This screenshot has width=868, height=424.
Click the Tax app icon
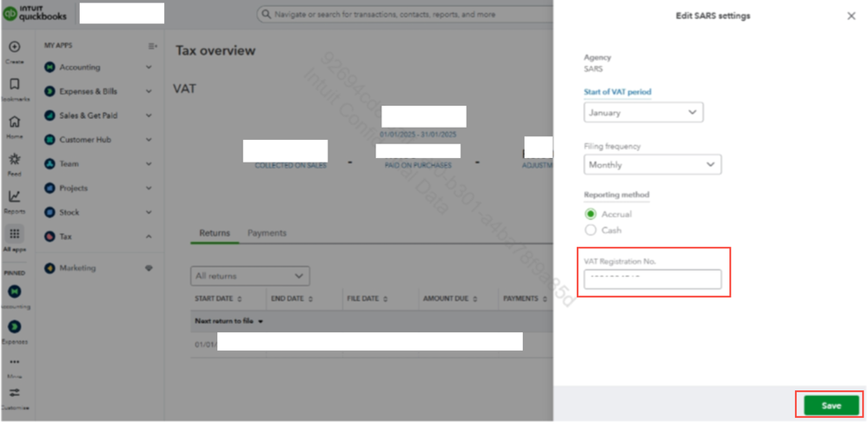click(x=50, y=236)
